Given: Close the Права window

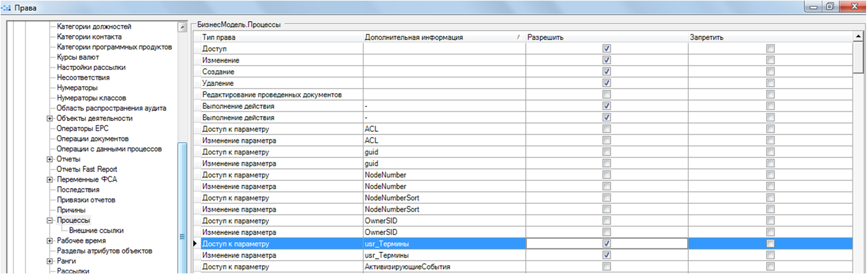Looking at the screenshot, I should click(x=852, y=7).
